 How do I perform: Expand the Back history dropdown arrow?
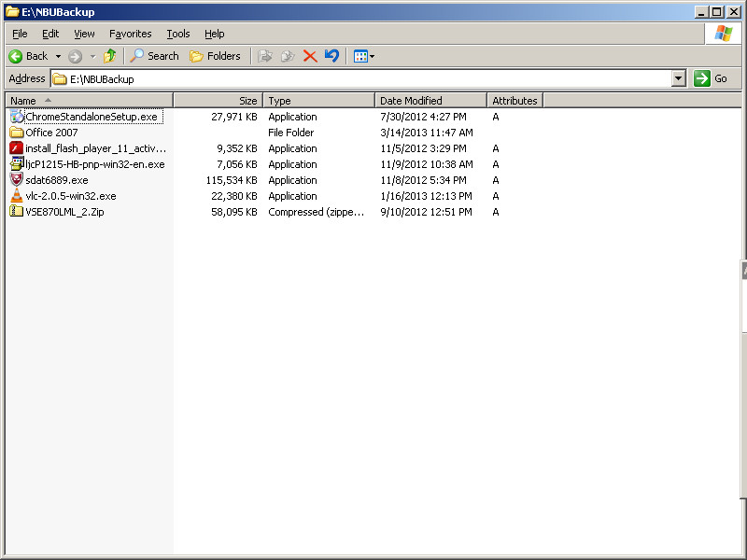coord(58,56)
